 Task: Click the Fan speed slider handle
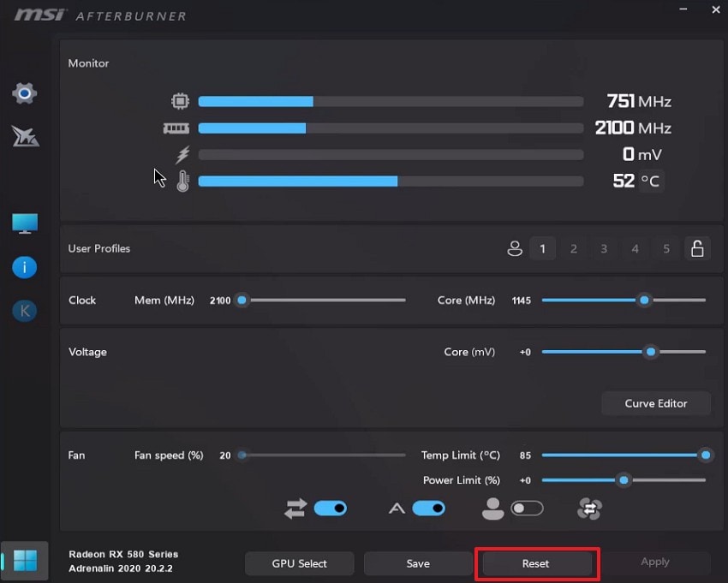coord(242,455)
